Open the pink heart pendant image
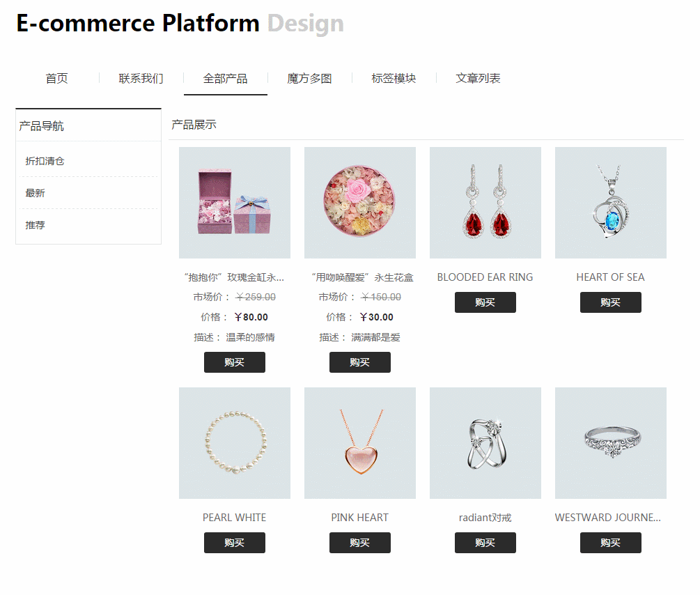This screenshot has height=595, width=700. 360,443
